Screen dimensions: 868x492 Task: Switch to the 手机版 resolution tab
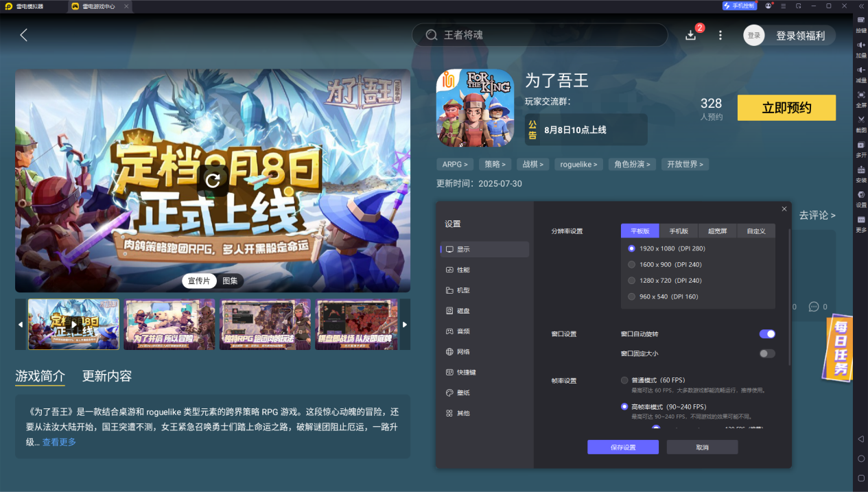(x=679, y=231)
